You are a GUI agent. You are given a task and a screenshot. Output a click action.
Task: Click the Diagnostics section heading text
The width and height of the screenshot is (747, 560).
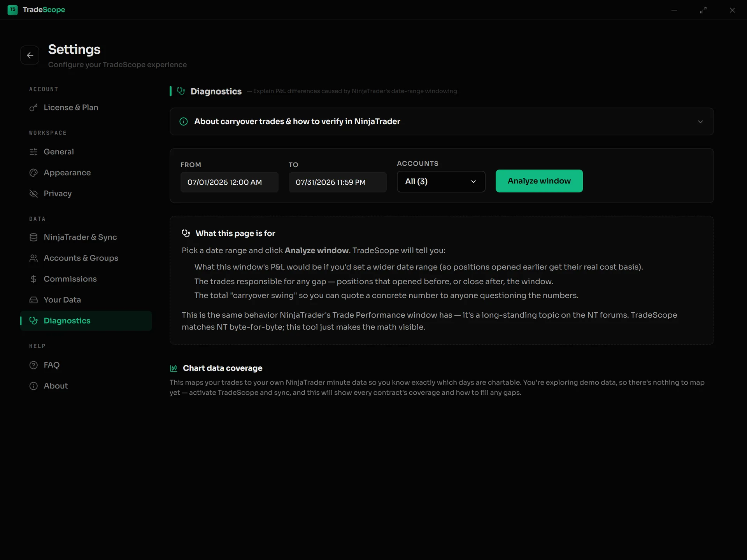(216, 91)
